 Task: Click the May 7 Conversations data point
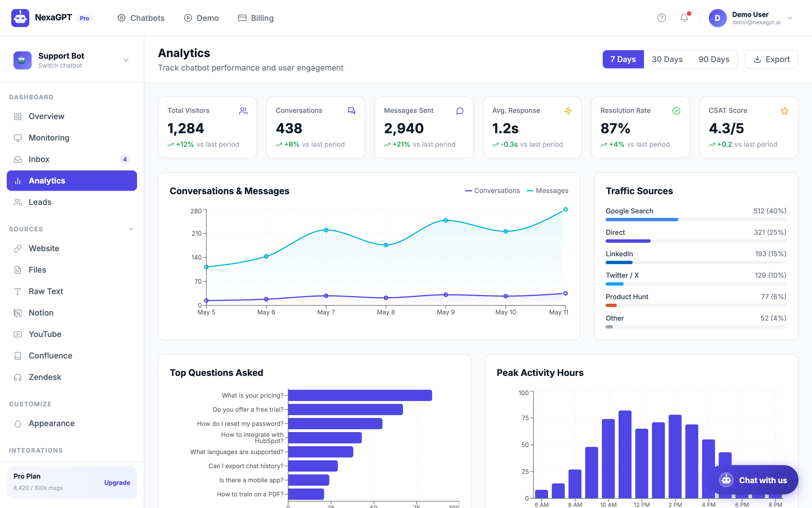pyautogui.click(x=326, y=296)
